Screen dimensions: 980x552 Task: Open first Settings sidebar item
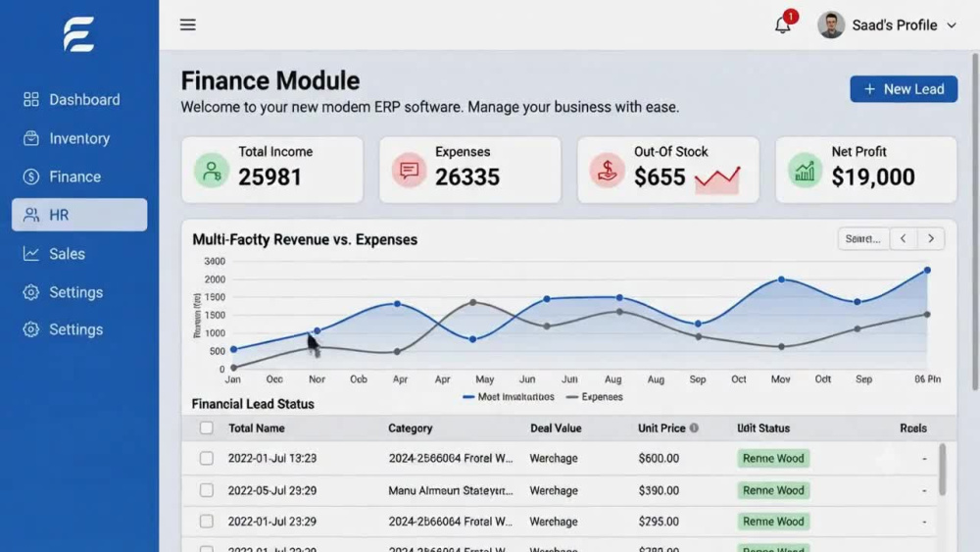[x=79, y=292]
